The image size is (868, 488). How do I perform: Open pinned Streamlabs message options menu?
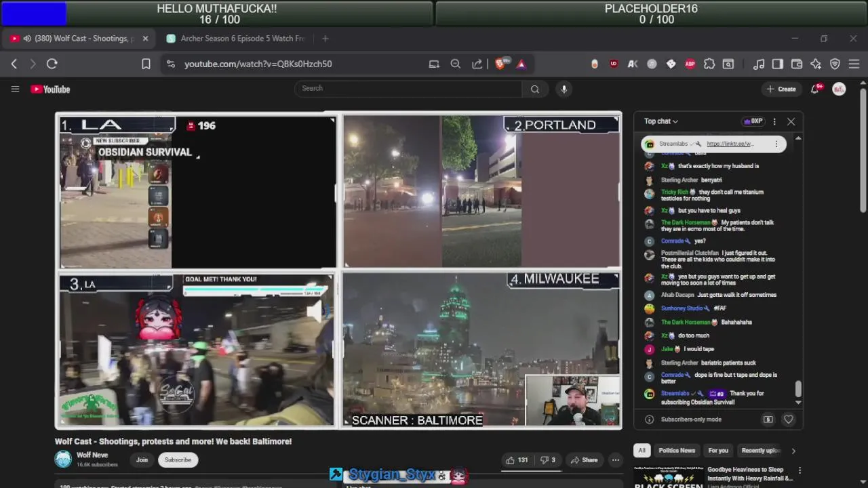(x=776, y=144)
